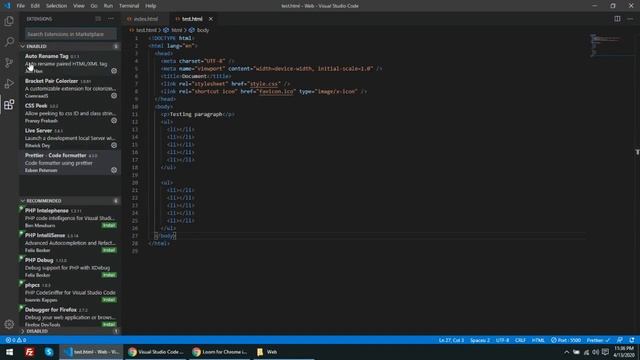
Task: Select the Extensions view icon
Action: coord(9,104)
